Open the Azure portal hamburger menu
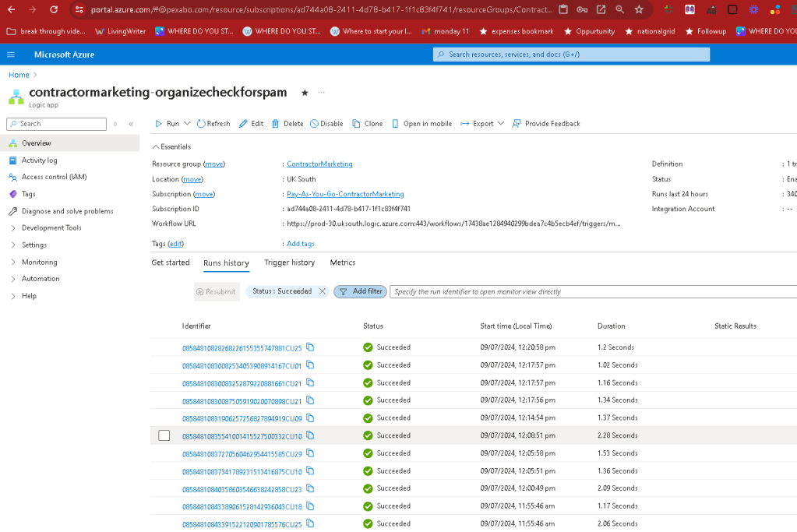 11,55
